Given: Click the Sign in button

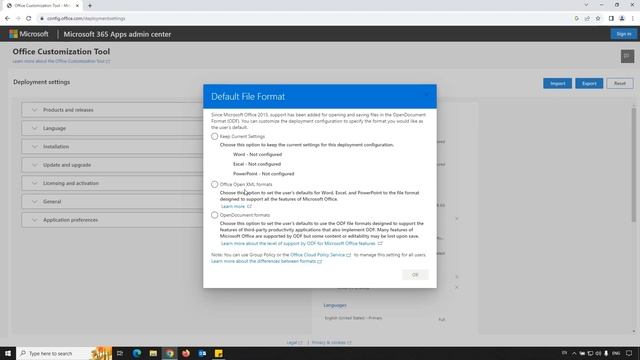Looking at the screenshot, I should (x=624, y=34).
